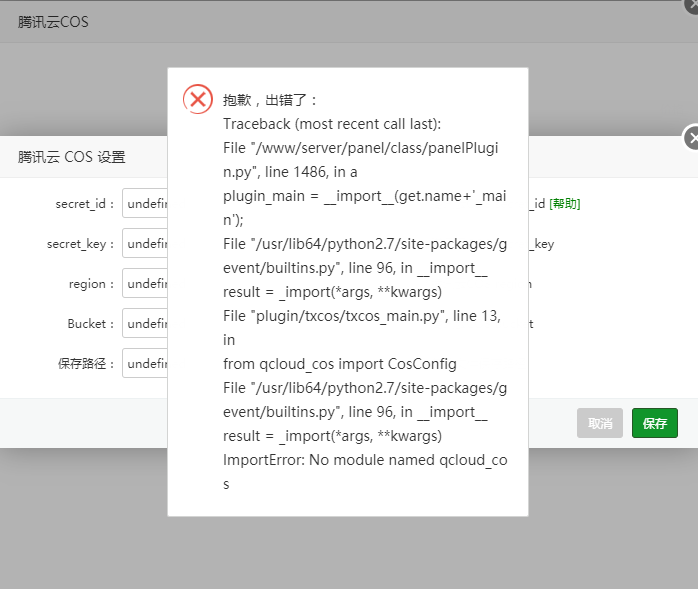Close the 腾讯云COS window at top
698x589 pixels.
[691, 5]
